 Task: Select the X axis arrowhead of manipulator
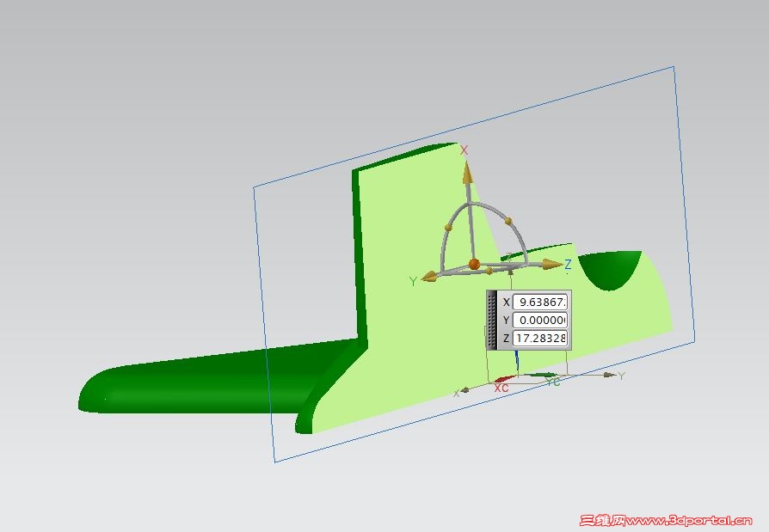pyautogui.click(x=468, y=173)
